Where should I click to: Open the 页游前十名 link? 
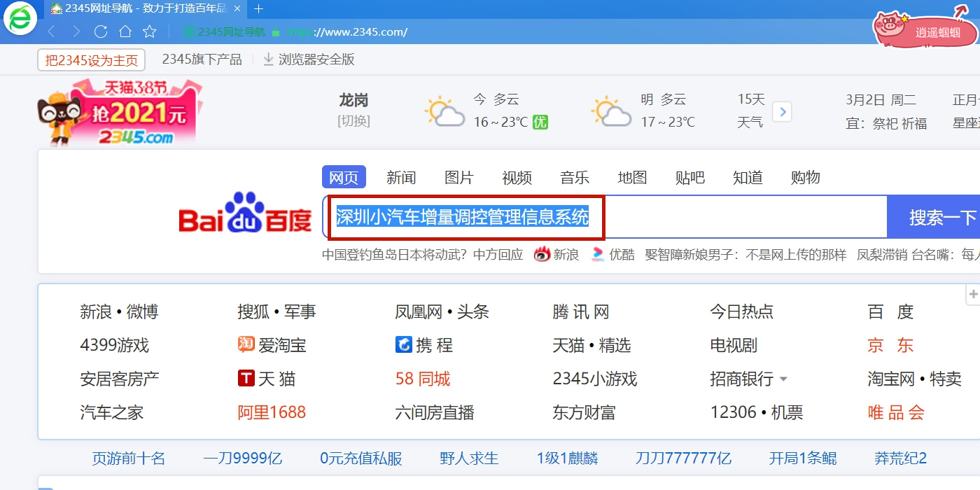point(129,458)
